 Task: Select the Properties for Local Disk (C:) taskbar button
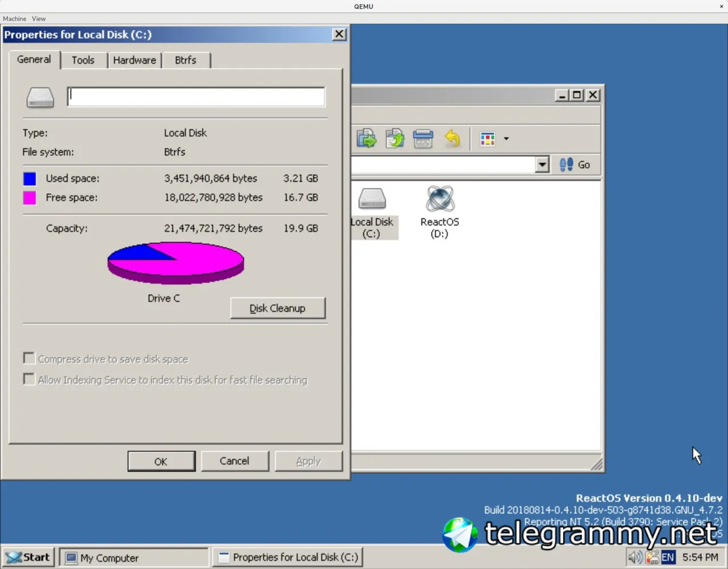coord(288,558)
